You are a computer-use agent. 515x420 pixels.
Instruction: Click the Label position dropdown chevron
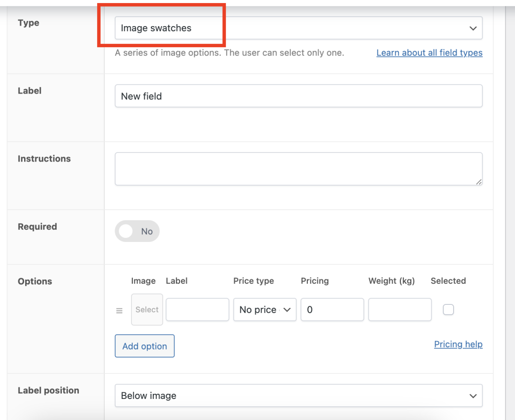(473, 396)
